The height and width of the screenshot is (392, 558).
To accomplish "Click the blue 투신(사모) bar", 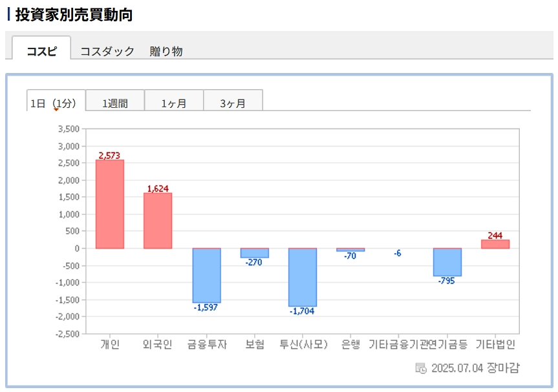I will 303,277.
